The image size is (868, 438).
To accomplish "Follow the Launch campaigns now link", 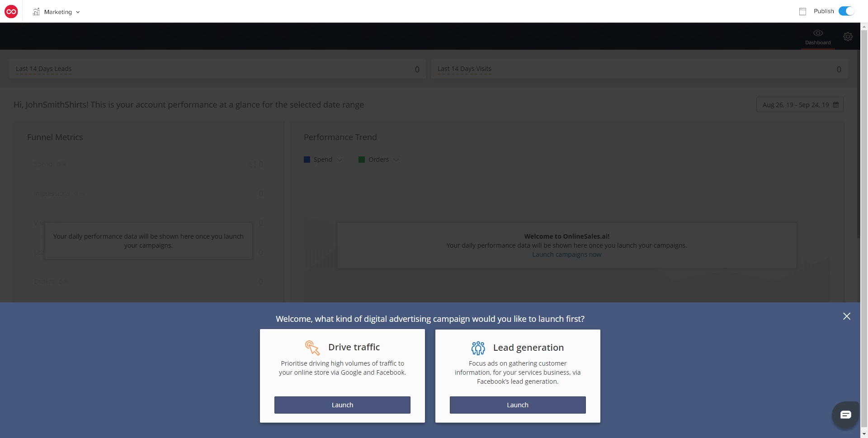I will click(x=566, y=254).
